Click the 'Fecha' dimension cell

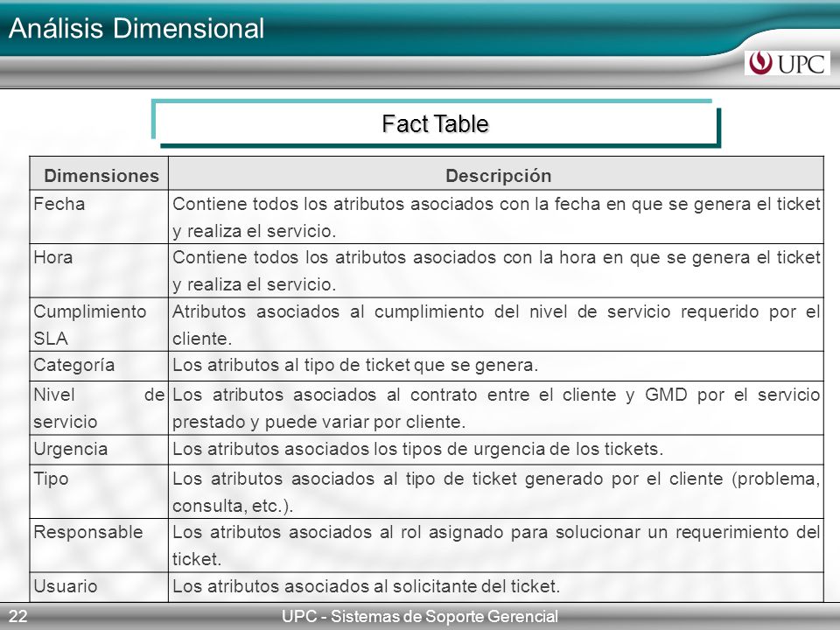(99, 217)
